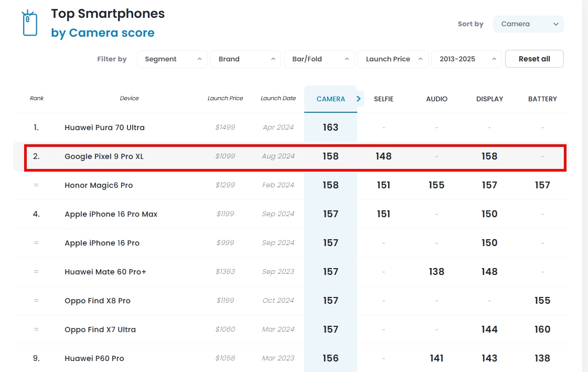Click the smartphone icon beside Top Smartphones
This screenshot has height=372, width=588.
(x=29, y=23)
